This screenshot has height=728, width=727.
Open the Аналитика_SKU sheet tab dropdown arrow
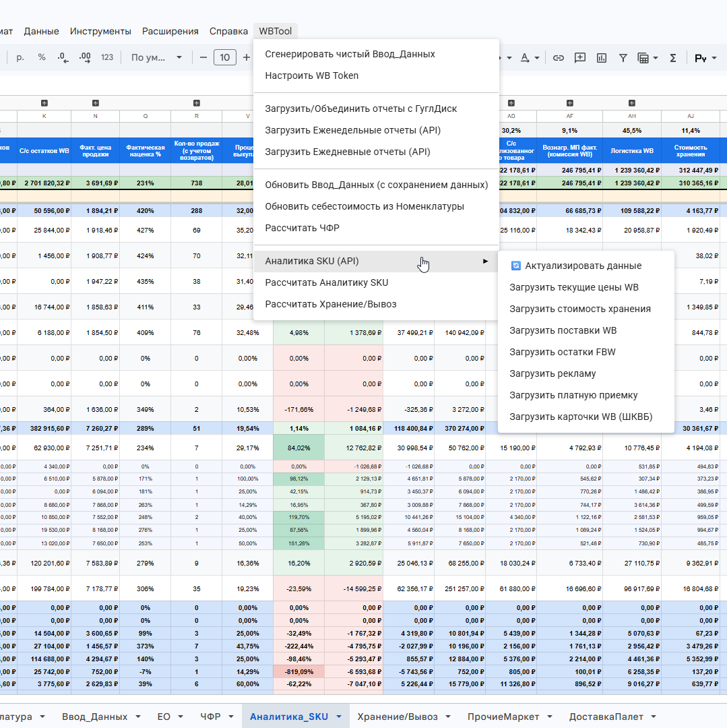tap(339, 717)
